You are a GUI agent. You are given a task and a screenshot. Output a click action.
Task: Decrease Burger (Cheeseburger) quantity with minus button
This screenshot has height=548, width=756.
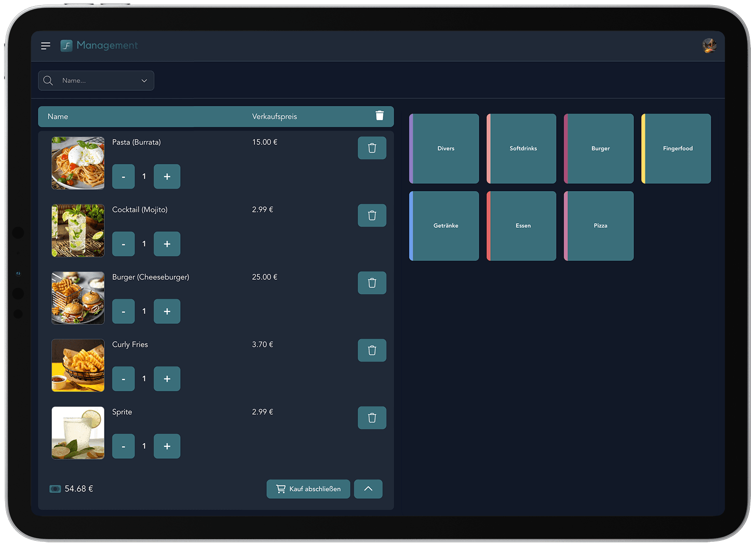pos(123,311)
